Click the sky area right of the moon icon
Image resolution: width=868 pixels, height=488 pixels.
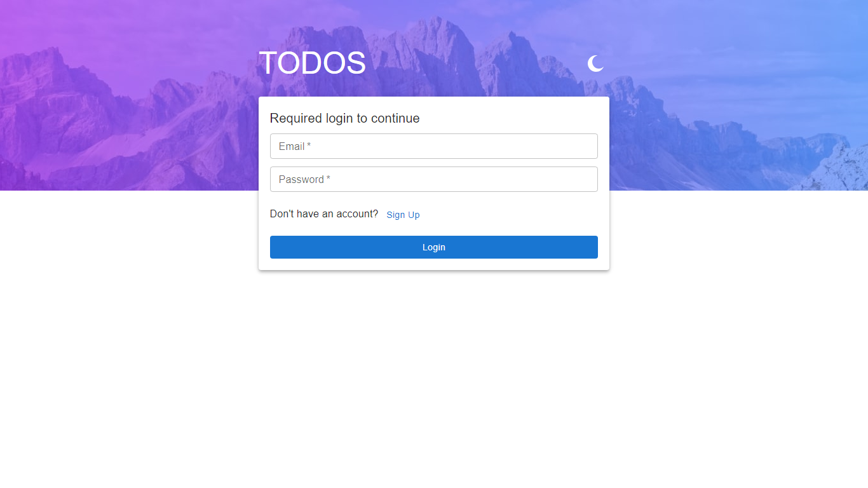coord(731,64)
